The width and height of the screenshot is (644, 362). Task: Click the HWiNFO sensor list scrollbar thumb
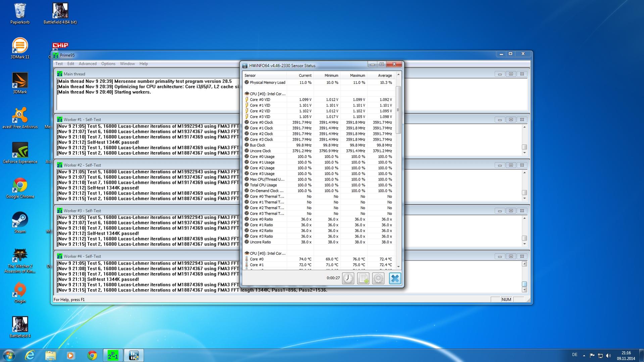pos(398,110)
